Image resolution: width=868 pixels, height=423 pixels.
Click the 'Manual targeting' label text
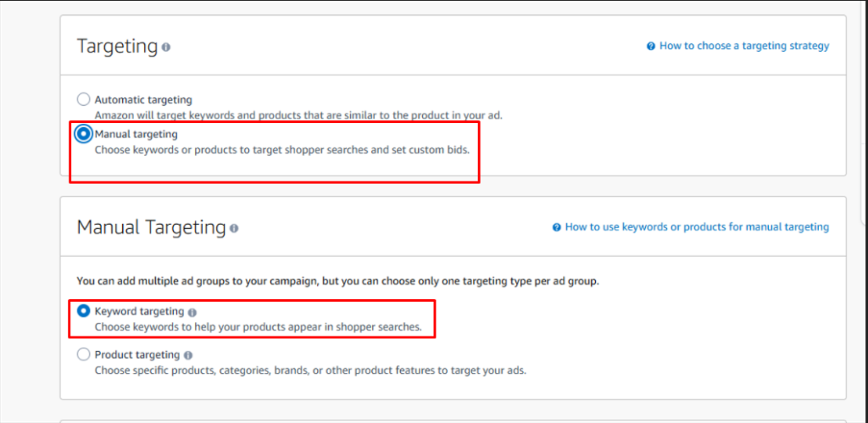point(136,134)
